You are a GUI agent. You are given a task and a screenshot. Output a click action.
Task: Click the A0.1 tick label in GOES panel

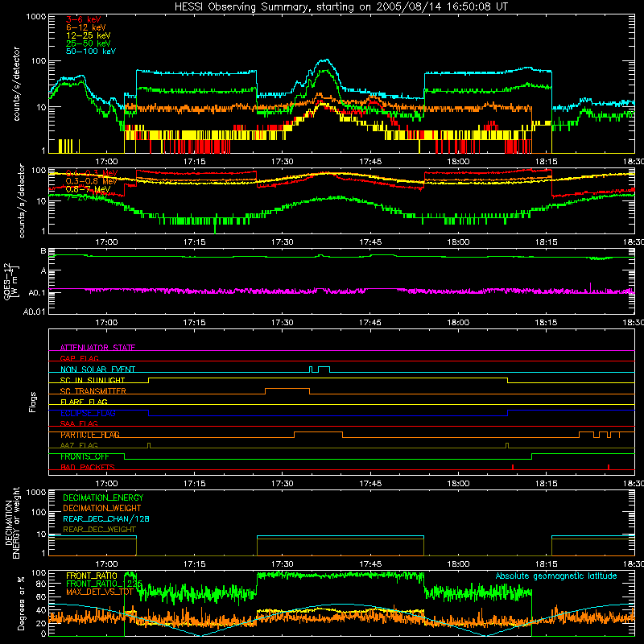[x=37, y=293]
